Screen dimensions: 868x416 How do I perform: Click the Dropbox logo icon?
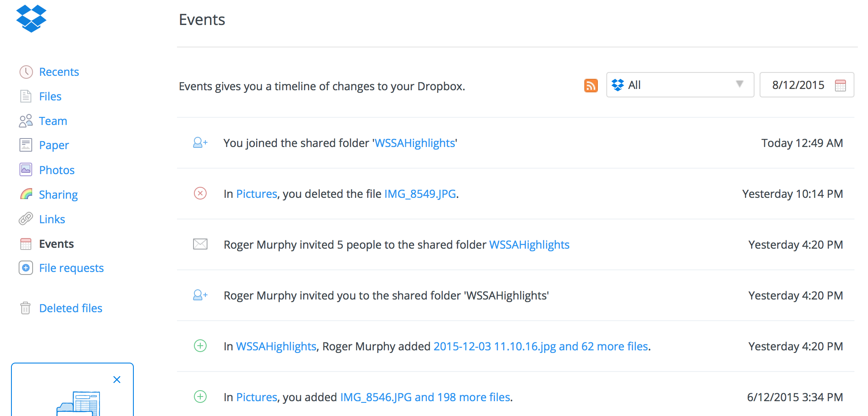click(x=31, y=19)
